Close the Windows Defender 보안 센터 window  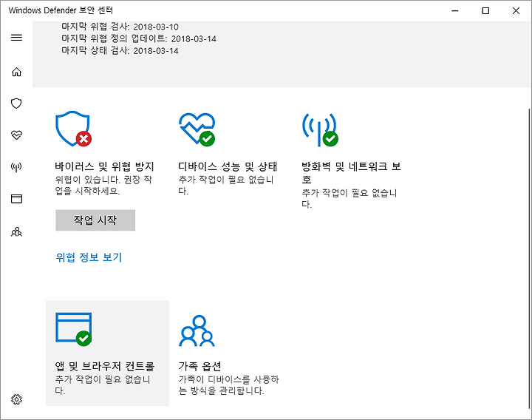(x=516, y=10)
